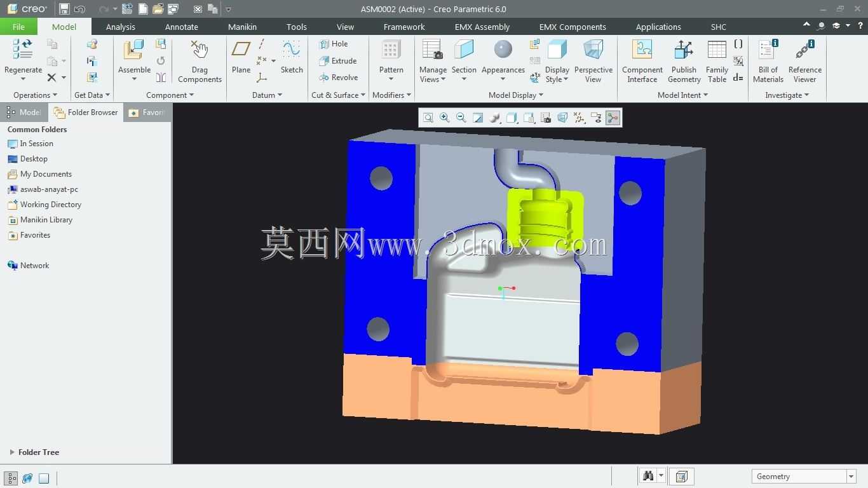Open the Display Style button
Viewport: 868px width, 488px height.
point(557,61)
